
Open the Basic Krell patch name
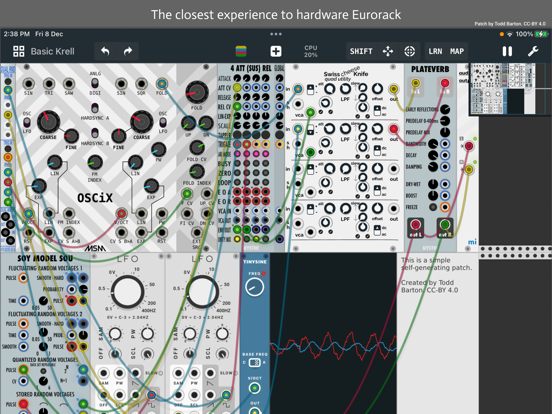point(52,51)
